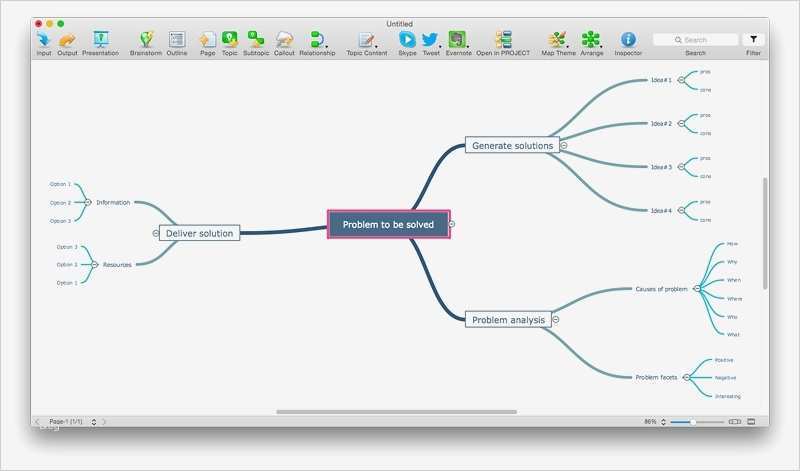The width and height of the screenshot is (800, 471).
Task: Click the vertical scrollbar at right edge
Action: point(765,233)
